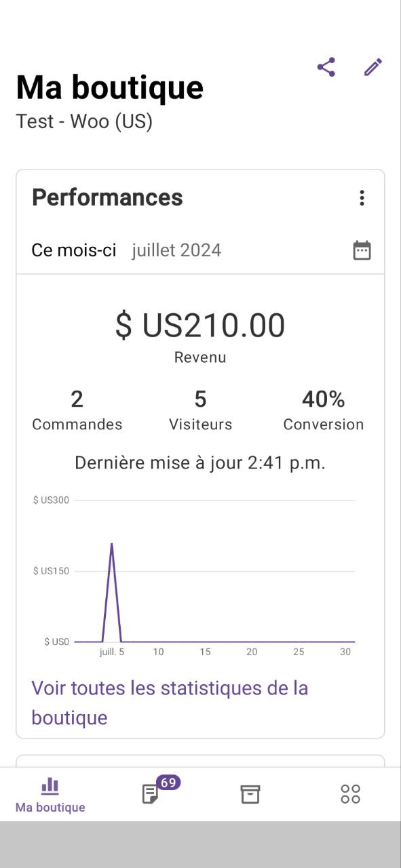
Task: Tap the Test - Woo (US) store name
Action: click(x=84, y=121)
